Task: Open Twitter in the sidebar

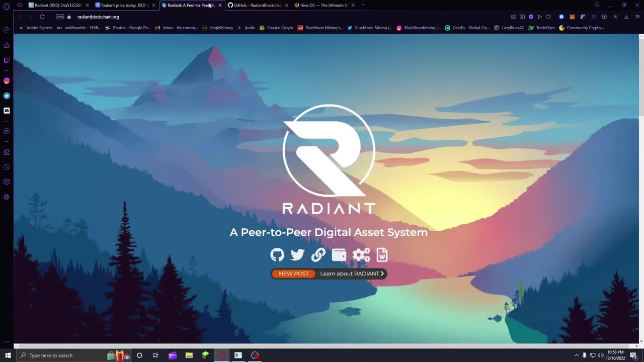Action: tap(7, 96)
